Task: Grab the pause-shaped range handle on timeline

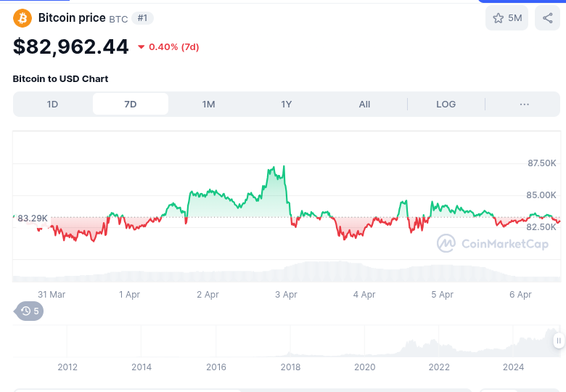Action: [559, 340]
